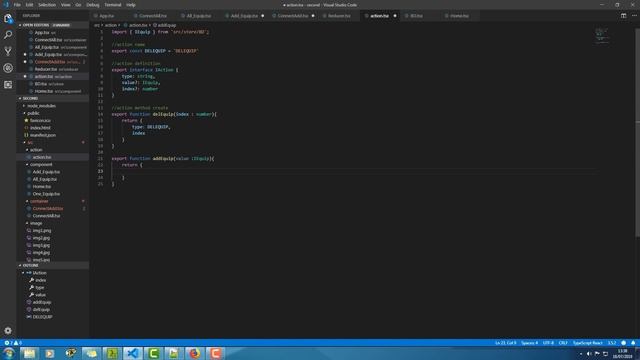This screenshot has height=360, width=640.
Task: Switch to the Home.tsx editor tab
Action: click(x=459, y=16)
